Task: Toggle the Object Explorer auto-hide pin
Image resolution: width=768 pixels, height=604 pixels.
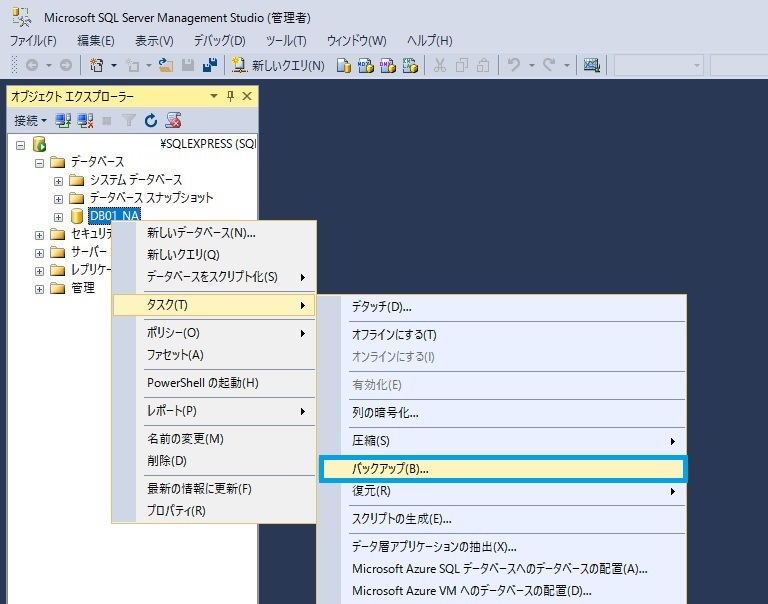Action: 230,96
